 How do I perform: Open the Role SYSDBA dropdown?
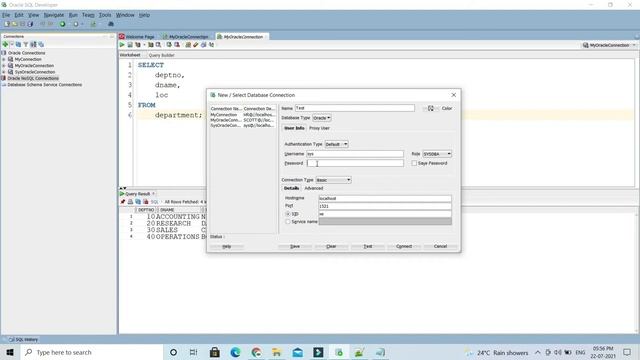click(437, 154)
